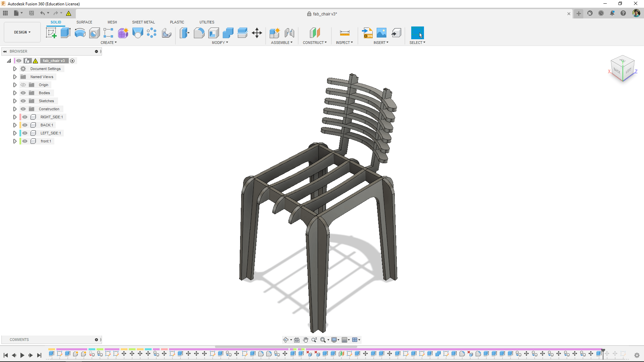The width and height of the screenshot is (644, 362).
Task: Open the Data Panel grid icon
Action: pos(5,13)
